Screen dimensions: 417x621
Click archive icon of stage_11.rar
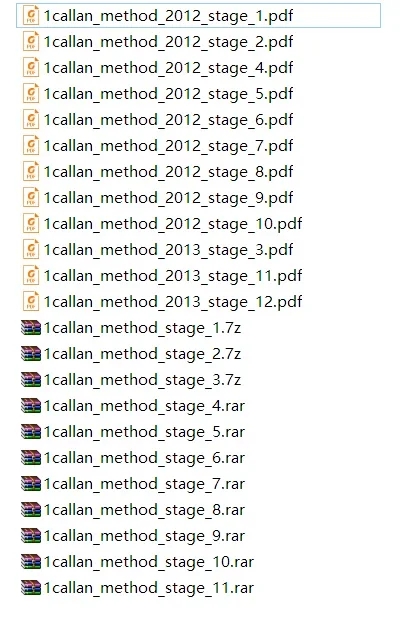click(31, 588)
